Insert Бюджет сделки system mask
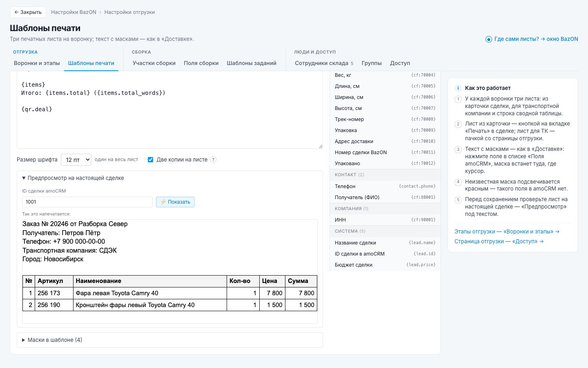Viewport: 588px width, 368px height. [385, 265]
